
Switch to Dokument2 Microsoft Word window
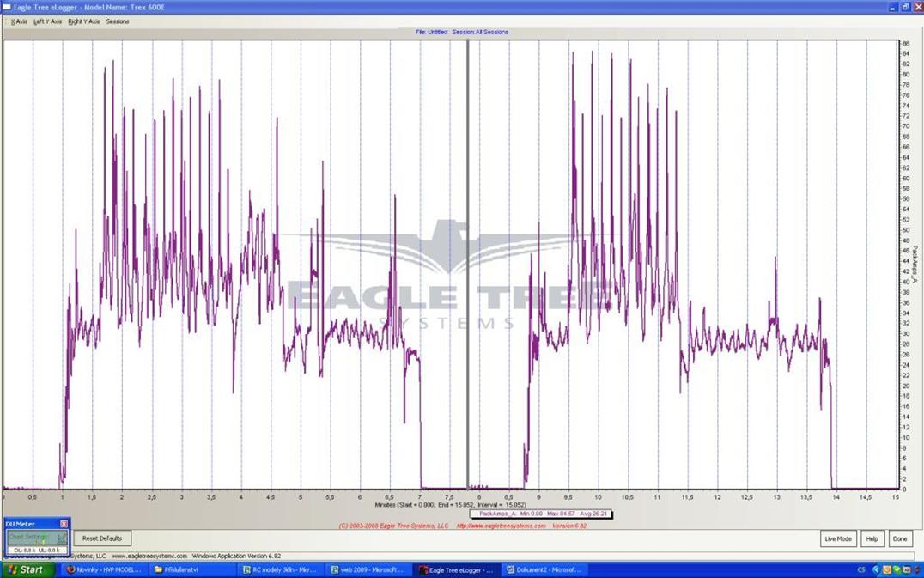tap(543, 569)
